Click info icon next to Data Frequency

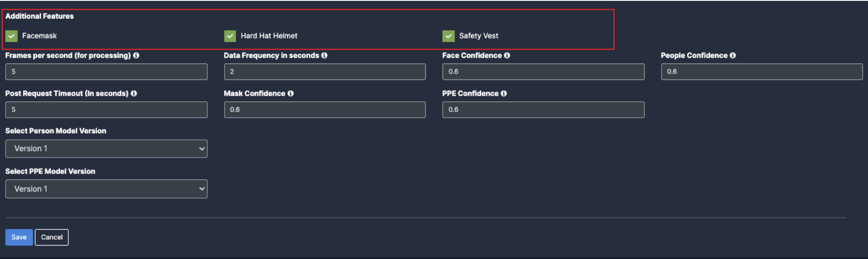(324, 55)
